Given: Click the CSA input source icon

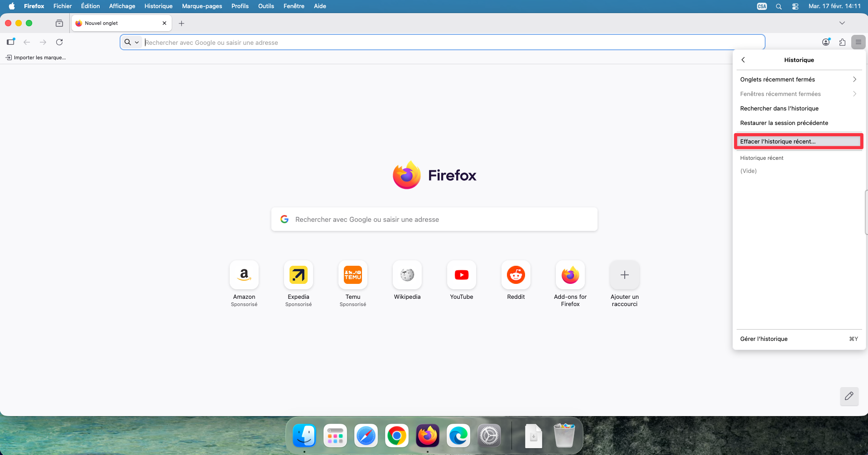Looking at the screenshot, I should (762, 6).
